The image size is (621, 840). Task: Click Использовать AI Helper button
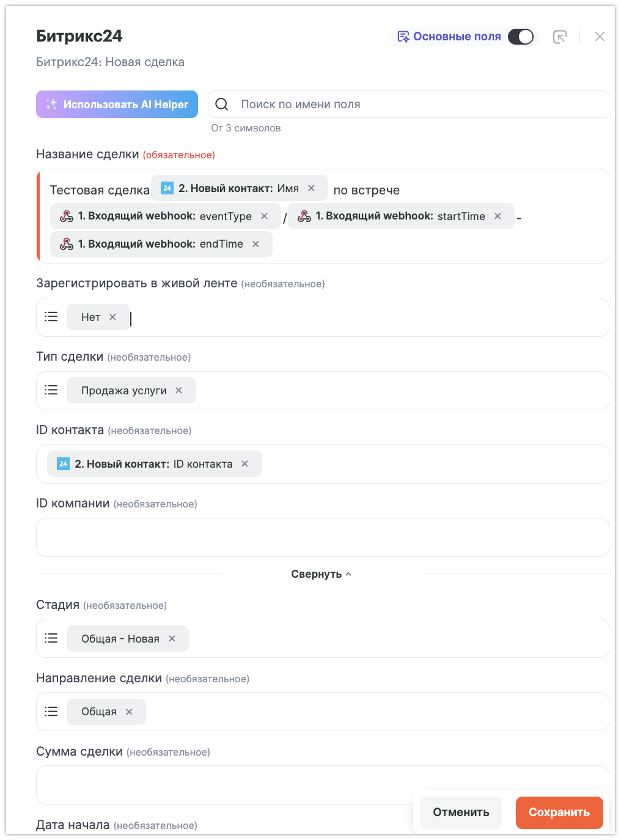tap(117, 105)
